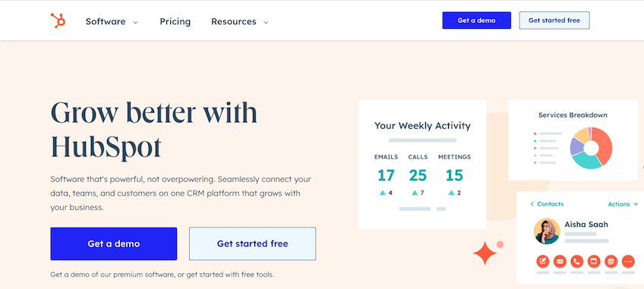Click the large Get started free button

(x=253, y=243)
